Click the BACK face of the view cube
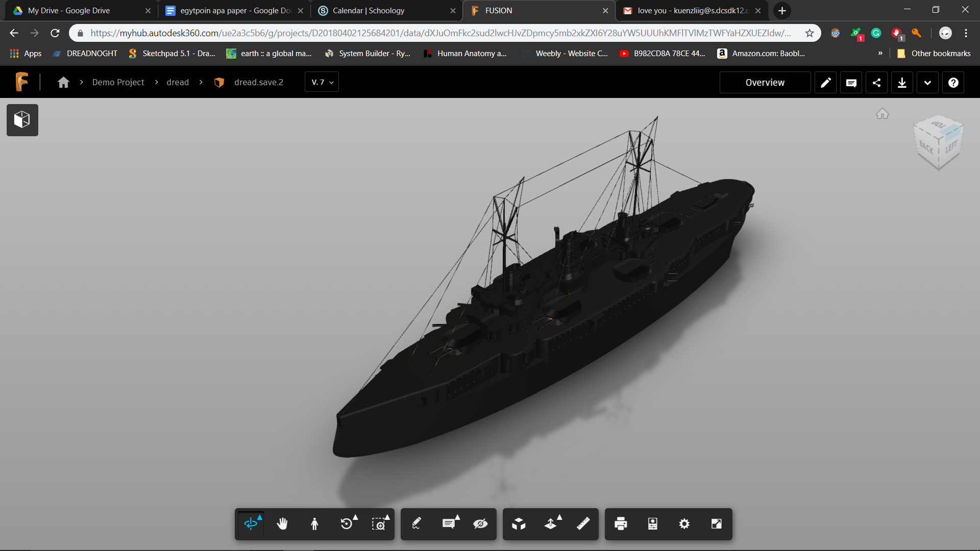 [926, 148]
